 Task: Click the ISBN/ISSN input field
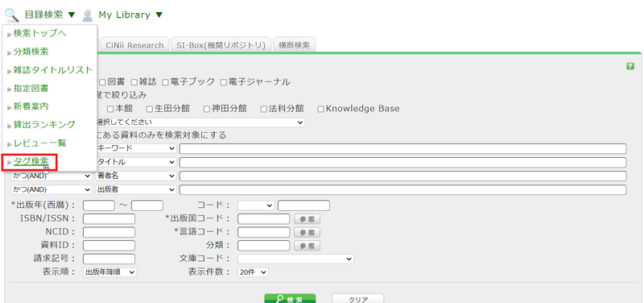[x=109, y=219]
